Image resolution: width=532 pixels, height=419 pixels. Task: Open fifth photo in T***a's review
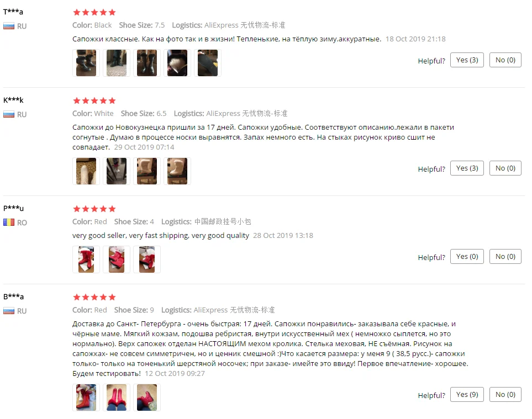pos(208,63)
